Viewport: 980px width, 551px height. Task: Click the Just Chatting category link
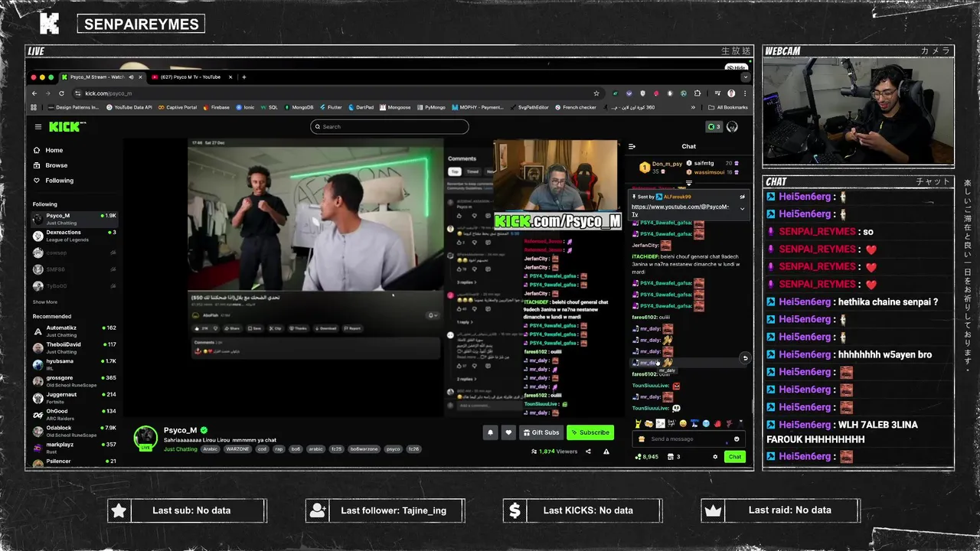click(x=181, y=449)
